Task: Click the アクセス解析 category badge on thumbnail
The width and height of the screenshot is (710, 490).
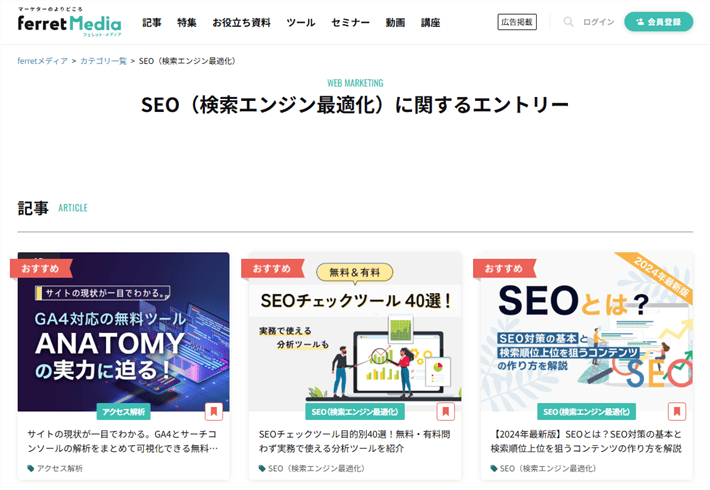Action: (123, 412)
